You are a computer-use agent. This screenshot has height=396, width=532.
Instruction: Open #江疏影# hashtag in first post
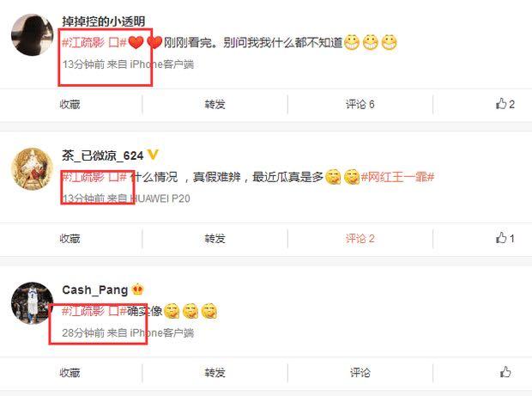point(94,43)
